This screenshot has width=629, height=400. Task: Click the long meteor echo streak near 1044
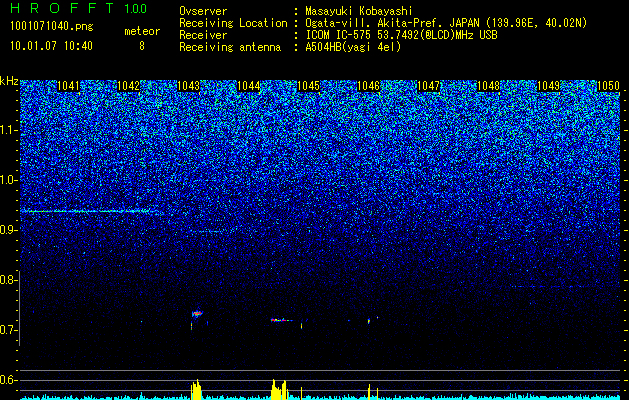[283, 320]
